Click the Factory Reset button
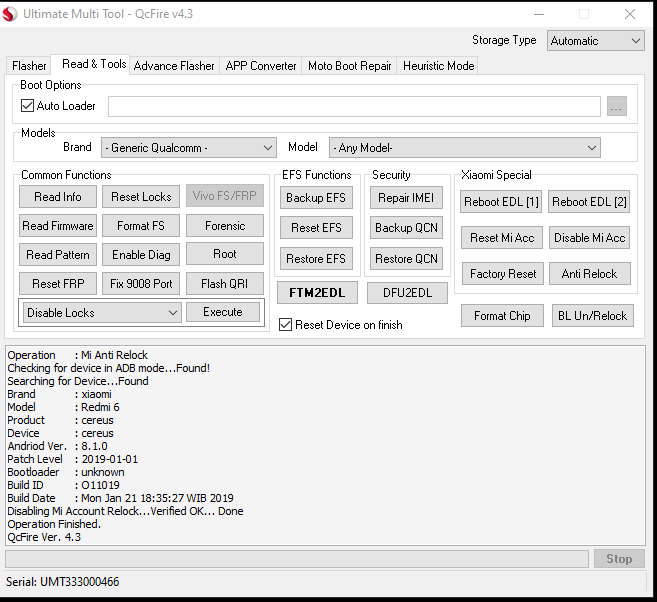 point(503,274)
